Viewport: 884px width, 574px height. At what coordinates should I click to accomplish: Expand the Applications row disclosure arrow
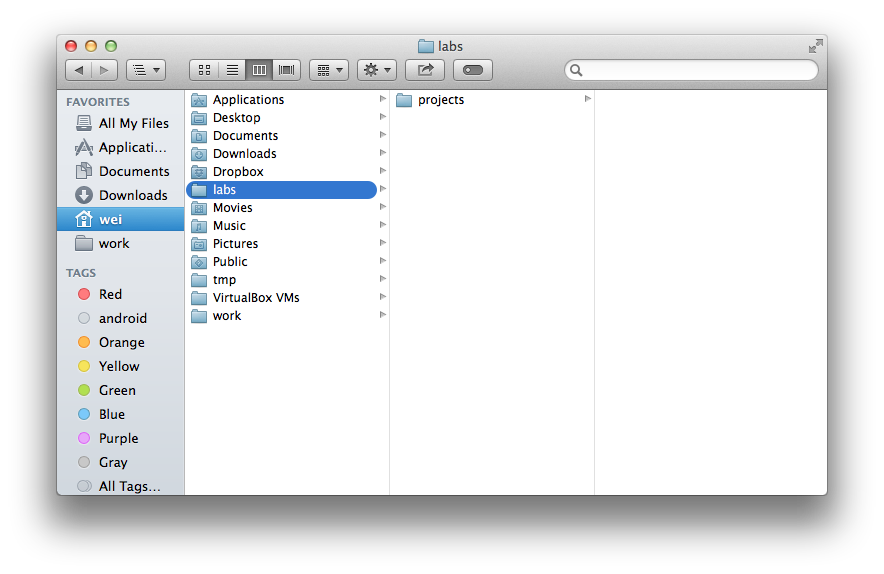383,99
